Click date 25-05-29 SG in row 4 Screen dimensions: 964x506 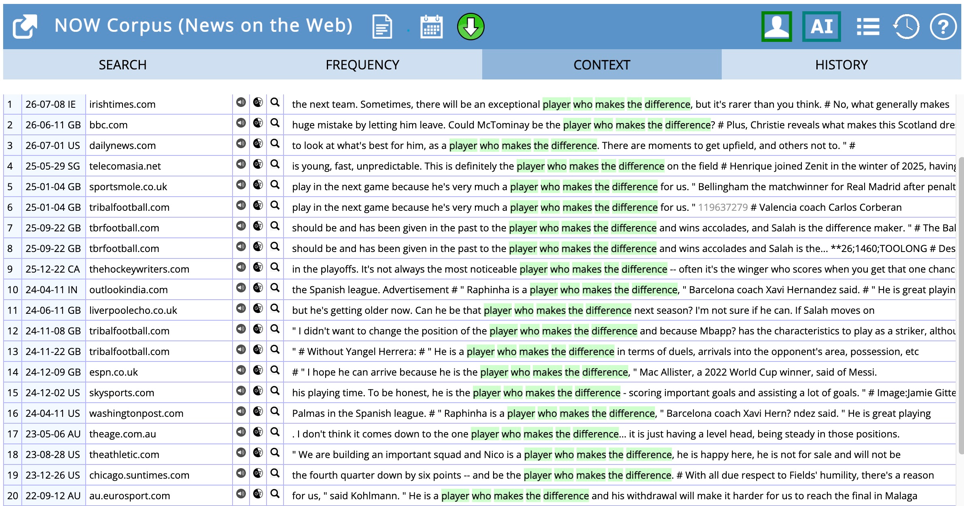pos(53,166)
